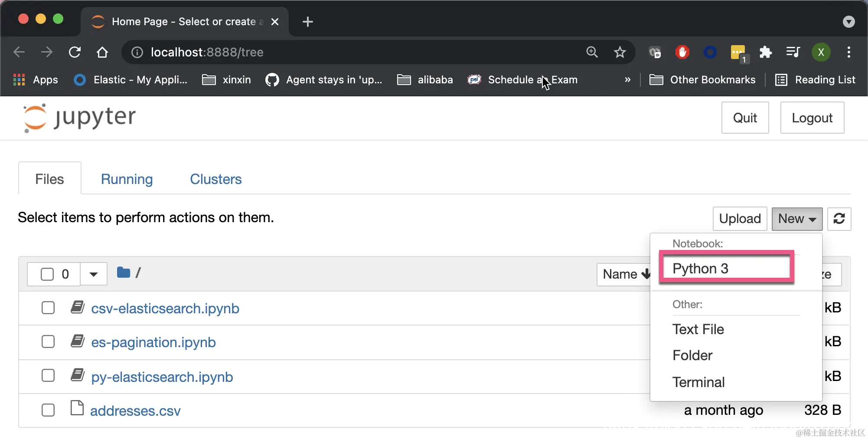The image size is (868, 440).
Task: Click the refresh notebook list icon
Action: 839,219
